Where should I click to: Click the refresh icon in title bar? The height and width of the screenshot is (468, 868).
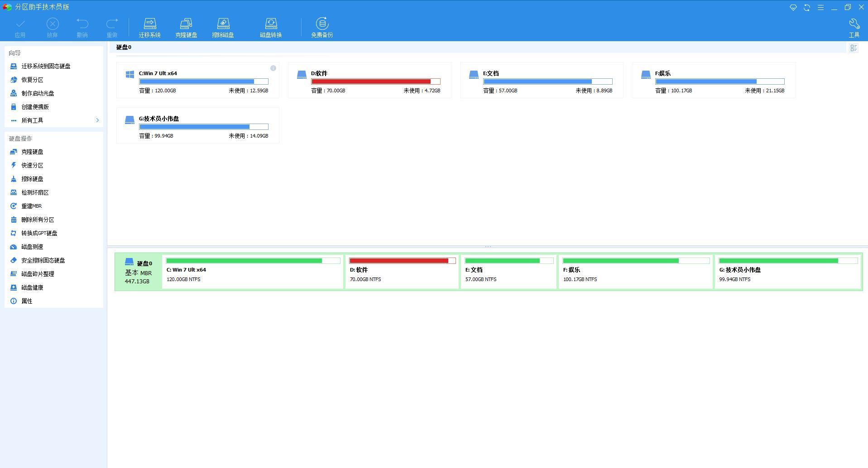[806, 8]
